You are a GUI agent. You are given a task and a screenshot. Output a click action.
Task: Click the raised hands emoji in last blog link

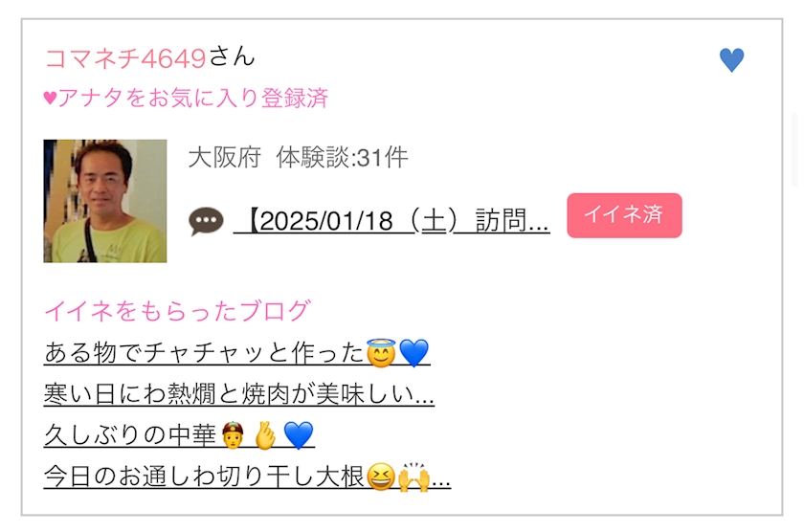[413, 477]
